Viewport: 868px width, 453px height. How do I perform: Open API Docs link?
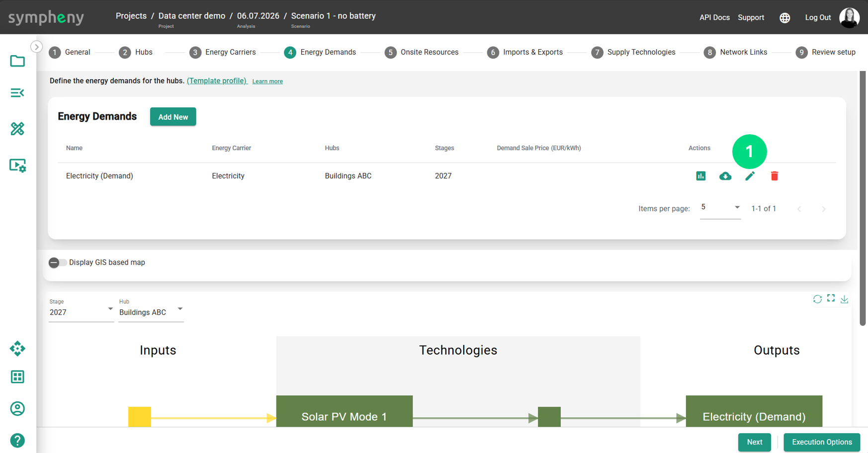714,17
